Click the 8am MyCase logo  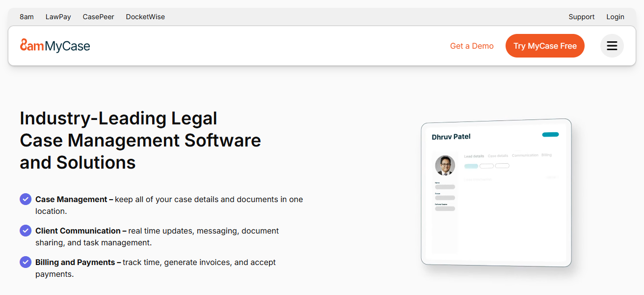pyautogui.click(x=55, y=46)
